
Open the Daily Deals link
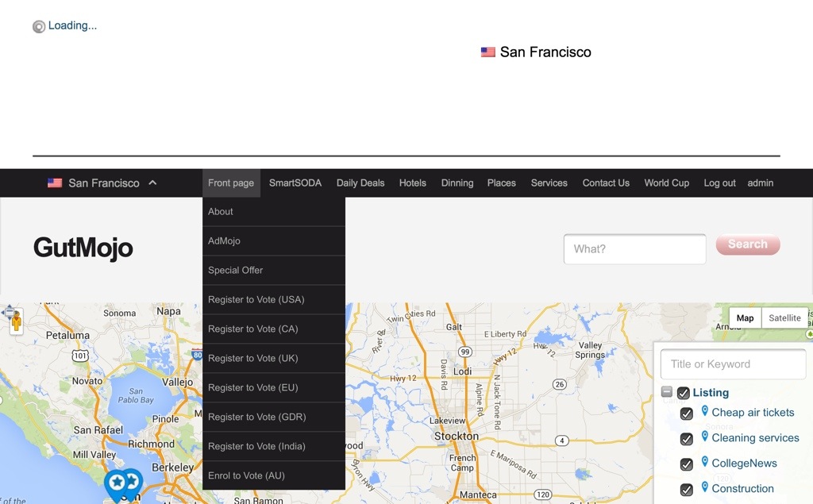(360, 183)
